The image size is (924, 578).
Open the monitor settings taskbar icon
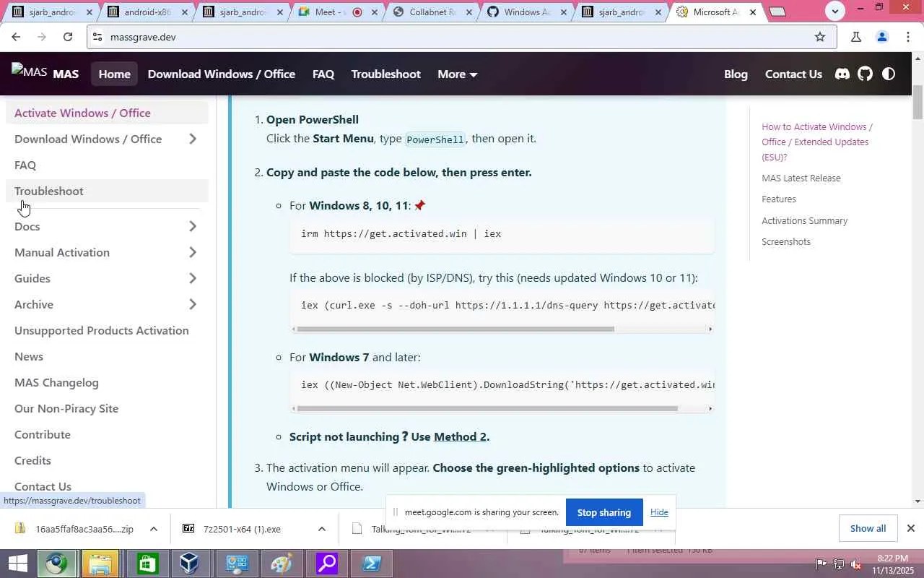coord(236,564)
